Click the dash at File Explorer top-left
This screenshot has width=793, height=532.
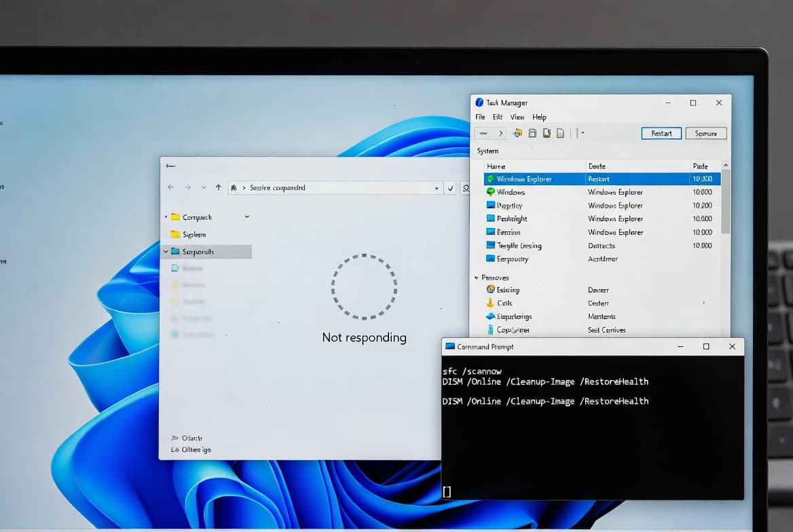coord(171,166)
